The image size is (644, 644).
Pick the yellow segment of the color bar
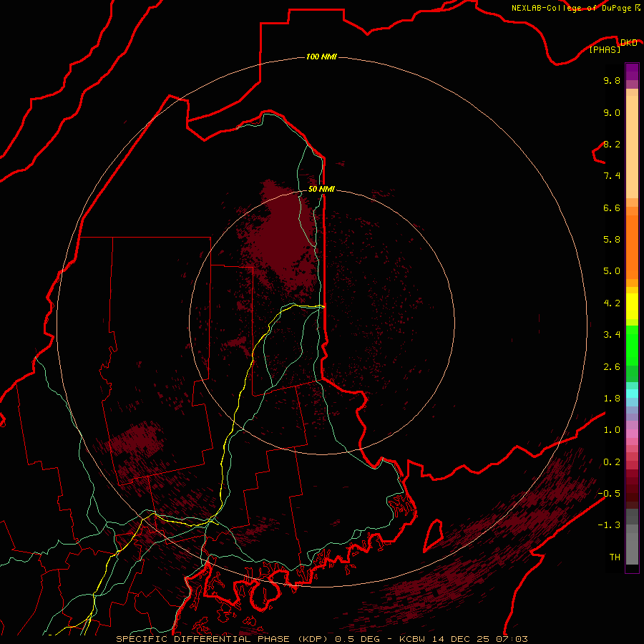632,306
